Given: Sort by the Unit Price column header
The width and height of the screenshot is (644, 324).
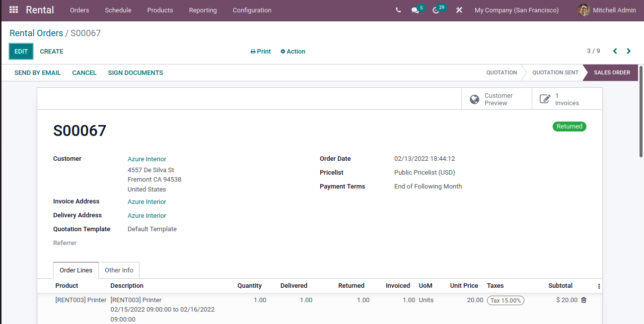Looking at the screenshot, I should (x=464, y=286).
